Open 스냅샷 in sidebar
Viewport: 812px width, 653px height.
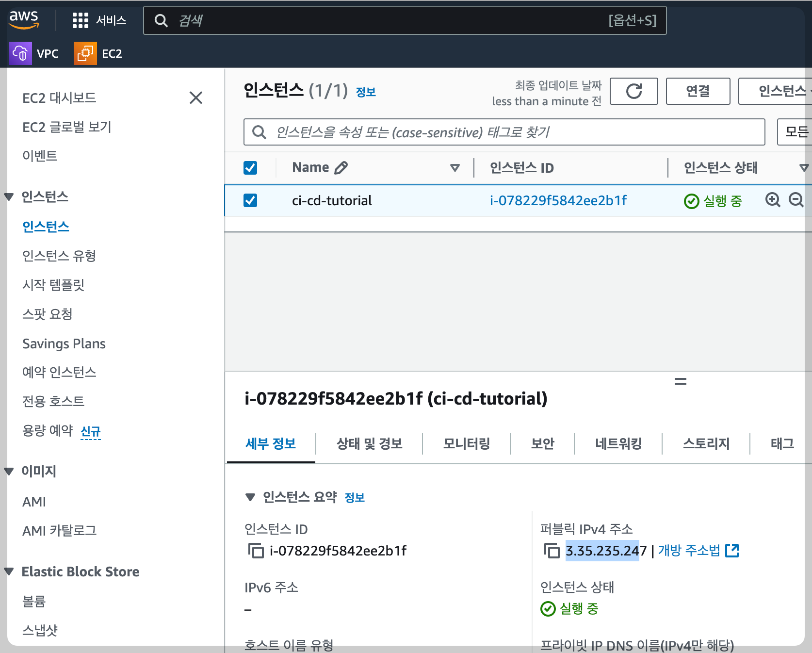(40, 631)
